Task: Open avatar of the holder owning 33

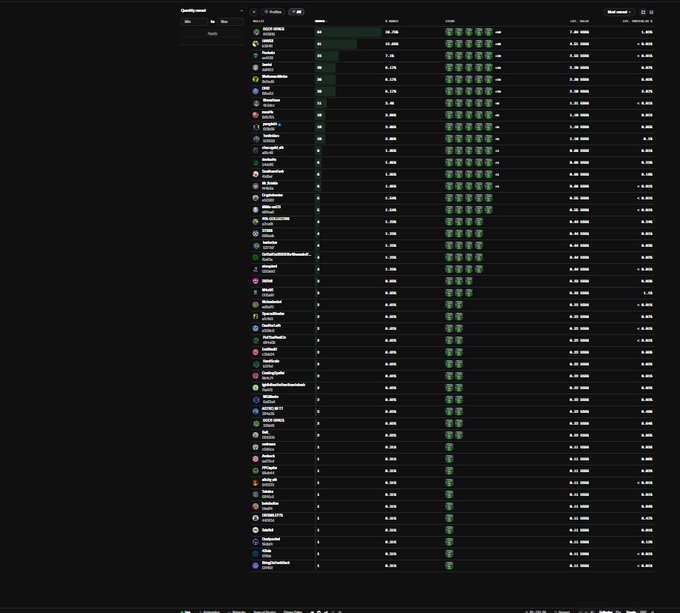Action: pos(256,56)
